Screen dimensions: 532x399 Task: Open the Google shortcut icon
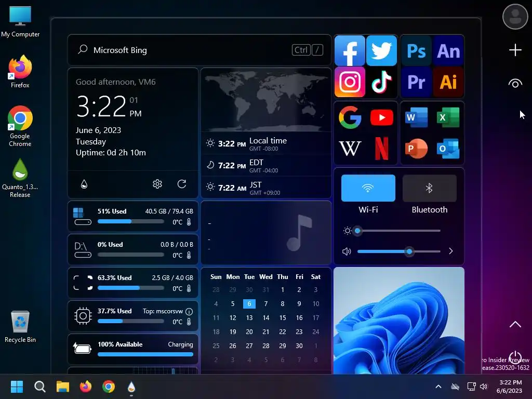pos(350,117)
